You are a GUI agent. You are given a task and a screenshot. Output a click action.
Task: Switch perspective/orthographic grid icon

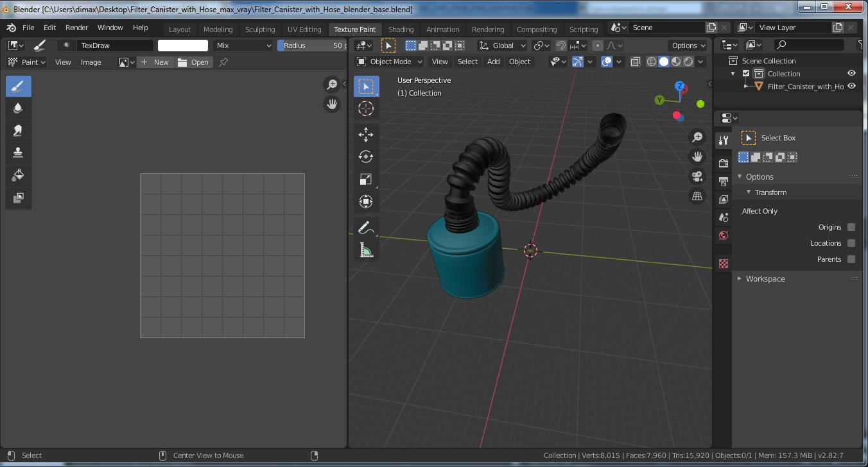(x=697, y=196)
